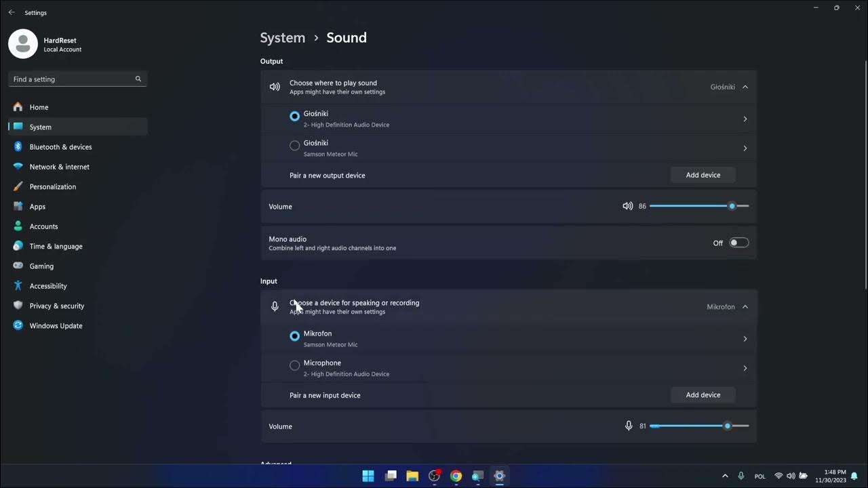The width and height of the screenshot is (868, 488).
Task: Go to System in the breadcrumb
Action: pyautogui.click(x=282, y=38)
